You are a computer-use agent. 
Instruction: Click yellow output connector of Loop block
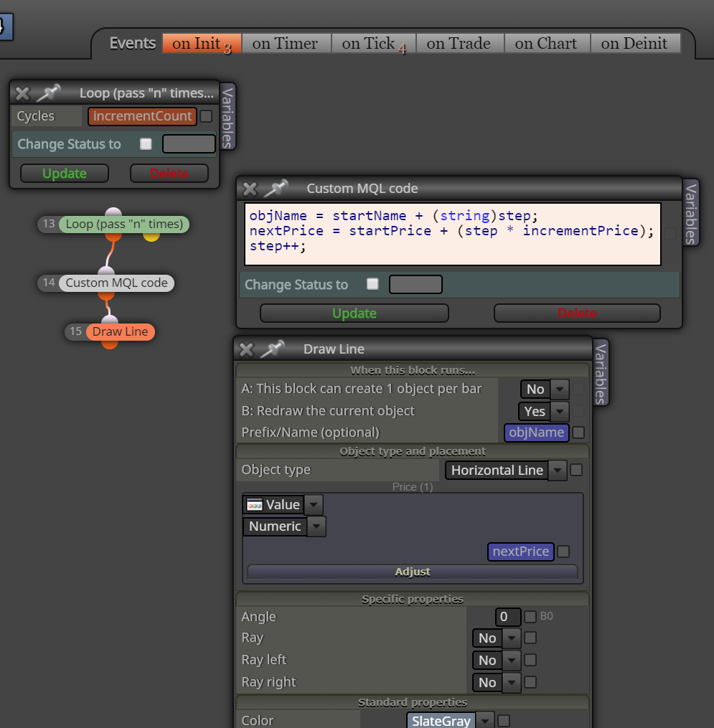[151, 236]
